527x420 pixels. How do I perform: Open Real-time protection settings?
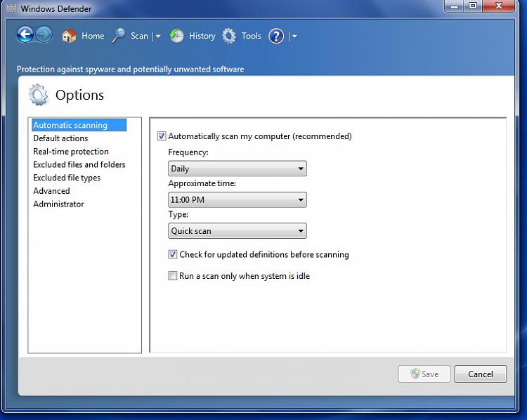pos(70,152)
